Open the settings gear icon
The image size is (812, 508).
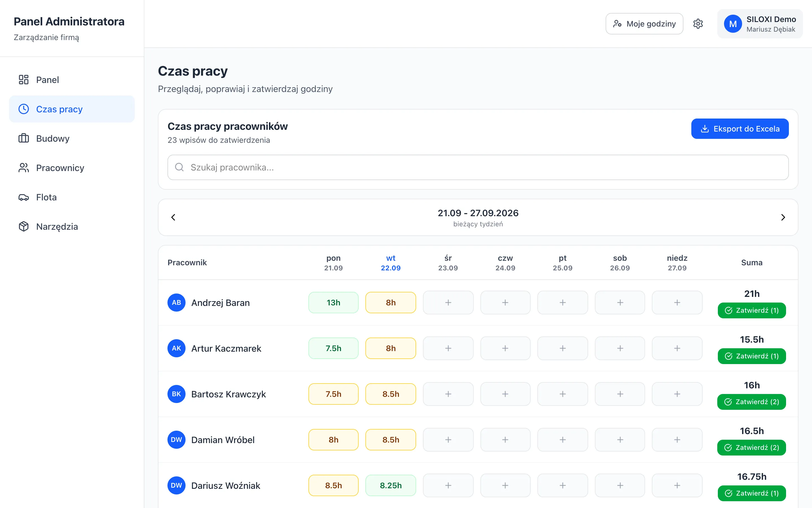coord(698,24)
